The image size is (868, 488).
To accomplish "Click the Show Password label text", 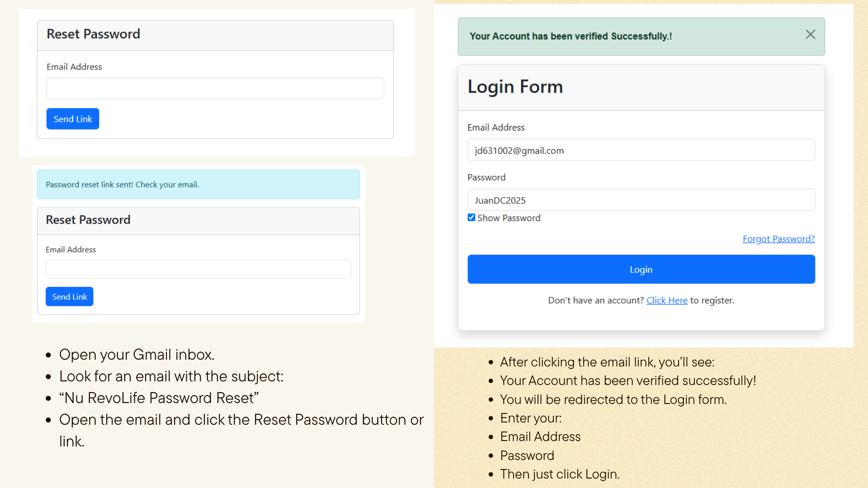I will (x=509, y=218).
